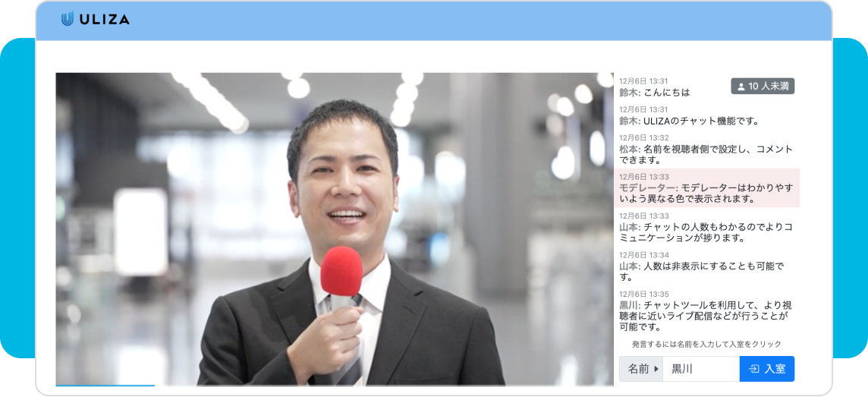Click the viewer count badge '10 人未満'
868x397 pixels.
pyautogui.click(x=763, y=86)
